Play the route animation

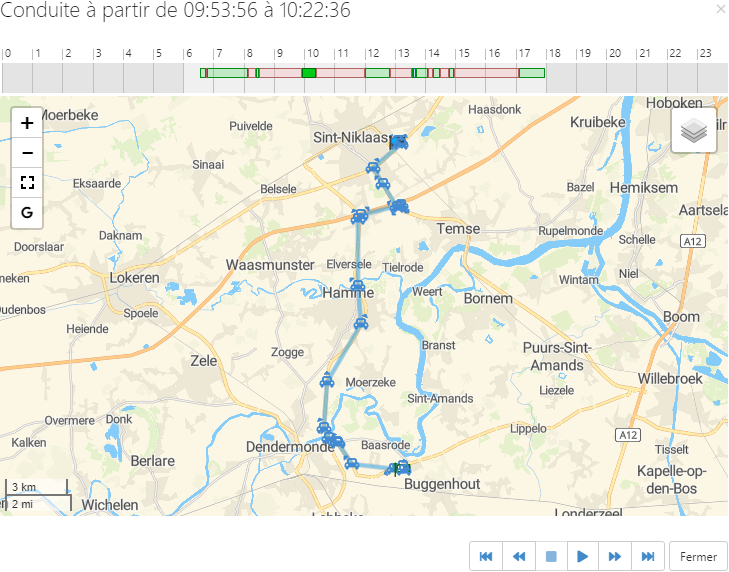coord(583,556)
